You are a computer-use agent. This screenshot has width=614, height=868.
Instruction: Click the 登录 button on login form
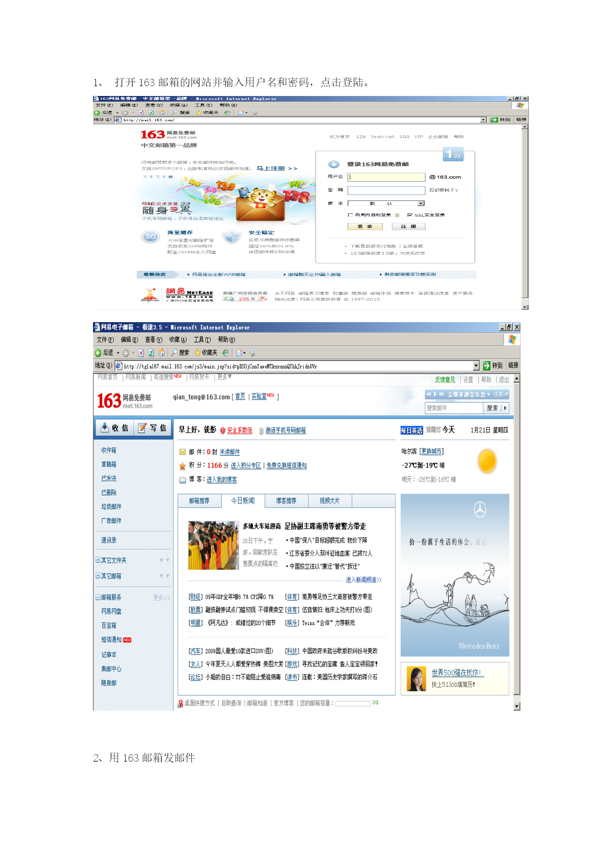click(x=366, y=227)
